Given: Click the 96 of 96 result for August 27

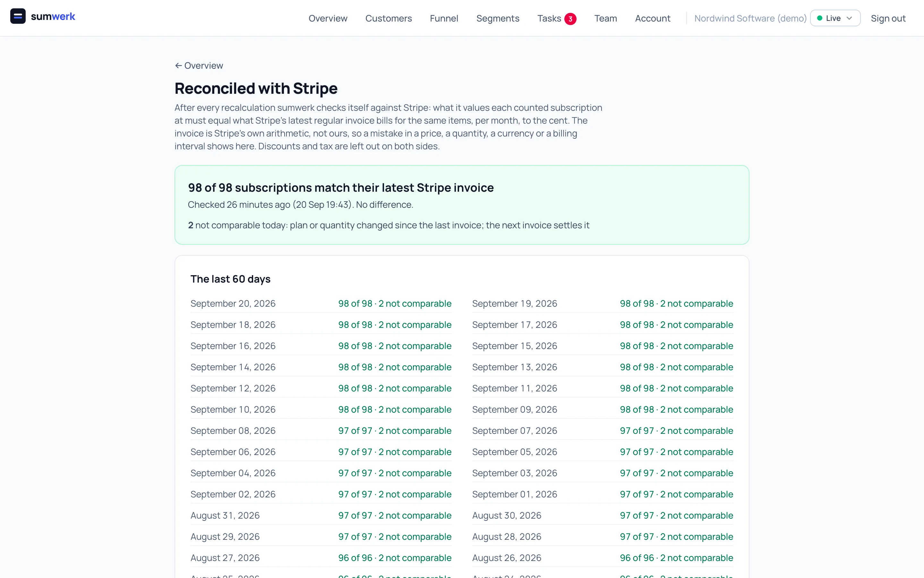Looking at the screenshot, I should 395,558.
